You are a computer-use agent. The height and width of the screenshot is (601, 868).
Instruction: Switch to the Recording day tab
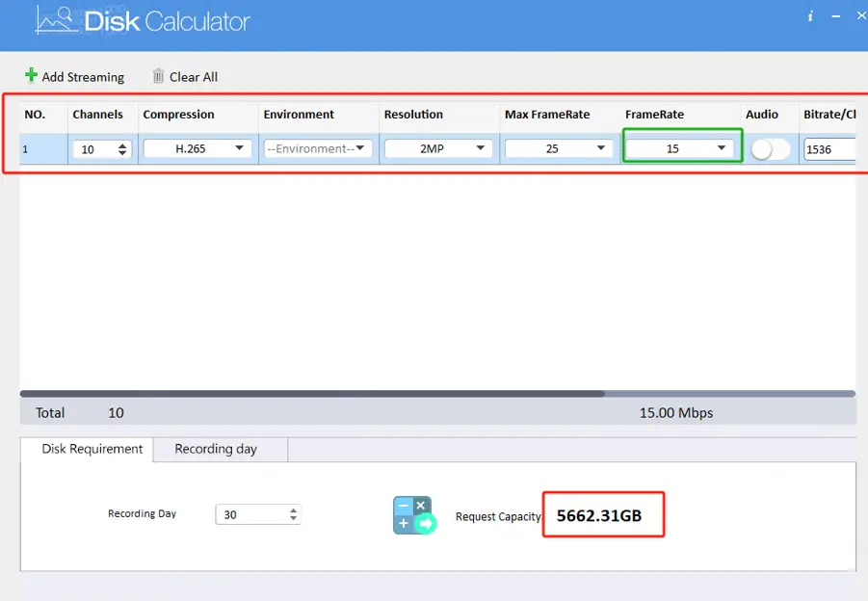(216, 449)
